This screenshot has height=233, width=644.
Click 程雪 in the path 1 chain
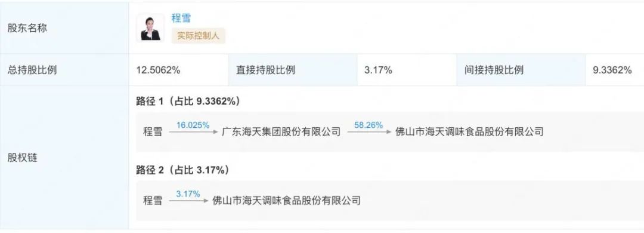pos(153,131)
